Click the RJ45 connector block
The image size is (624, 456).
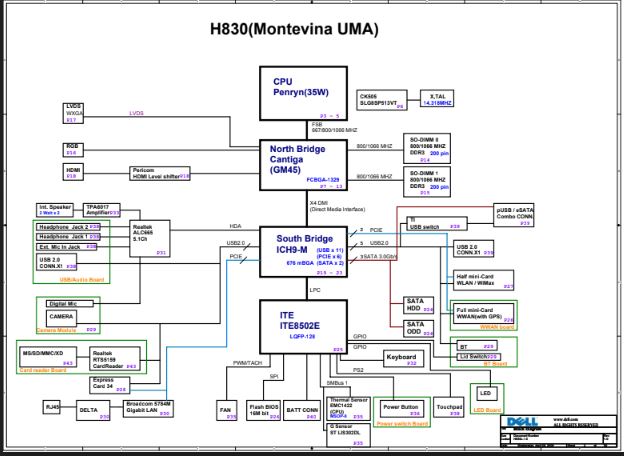[53, 407]
